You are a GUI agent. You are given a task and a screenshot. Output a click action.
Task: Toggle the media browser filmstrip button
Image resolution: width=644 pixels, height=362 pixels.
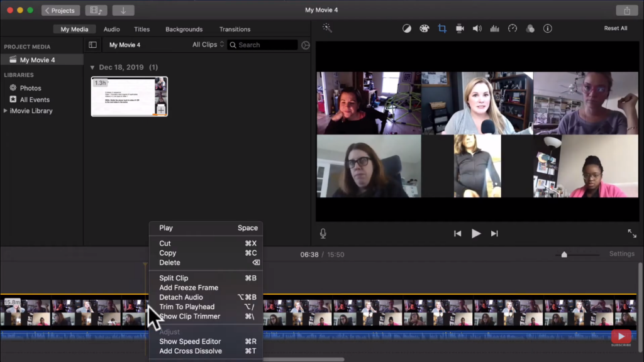[x=96, y=10]
